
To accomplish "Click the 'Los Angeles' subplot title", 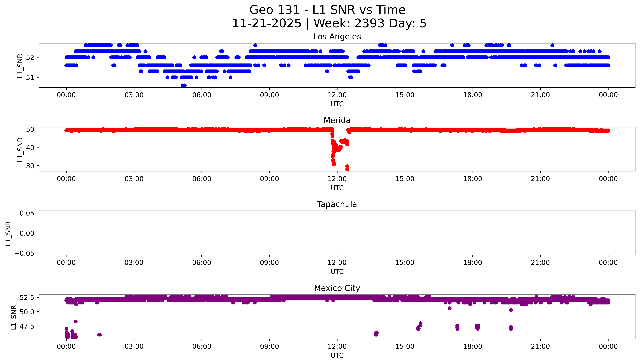I will click(x=337, y=37).
